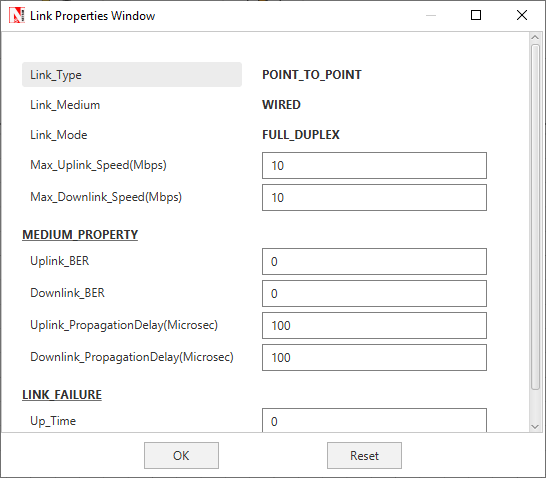Click the Uplink_BER input field

click(374, 261)
